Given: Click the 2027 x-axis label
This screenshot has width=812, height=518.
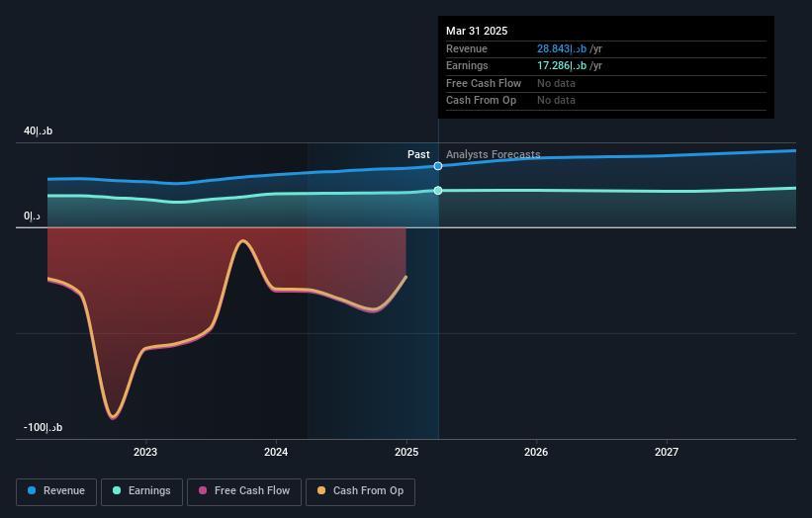Looking at the screenshot, I should pyautogui.click(x=667, y=452).
